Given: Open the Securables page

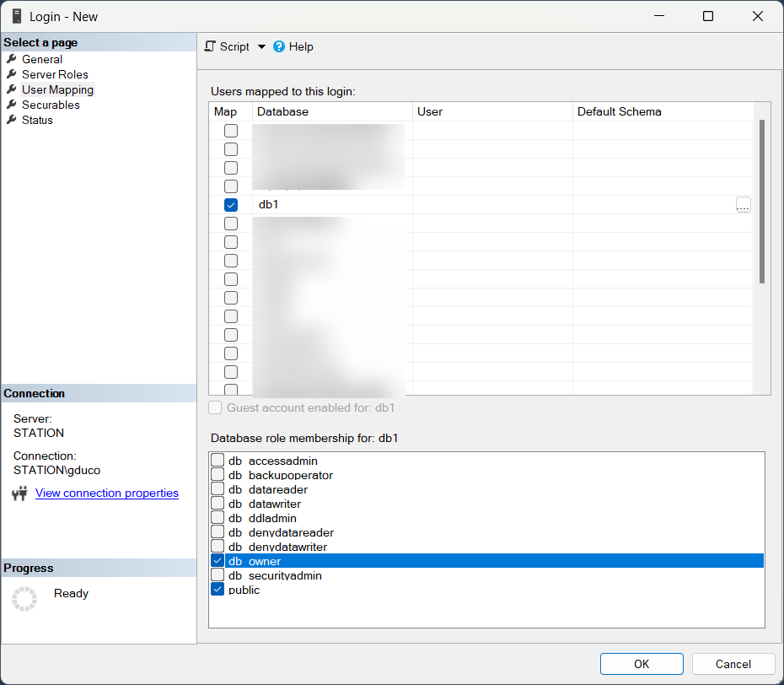Looking at the screenshot, I should point(51,105).
